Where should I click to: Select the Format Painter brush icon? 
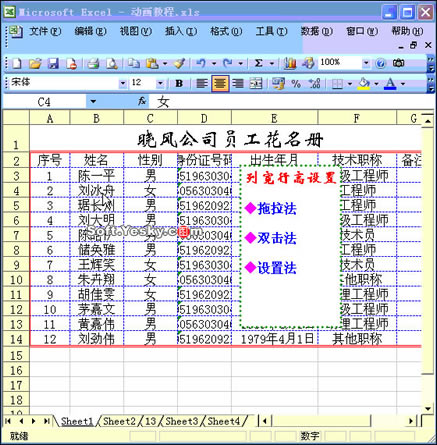(179, 63)
